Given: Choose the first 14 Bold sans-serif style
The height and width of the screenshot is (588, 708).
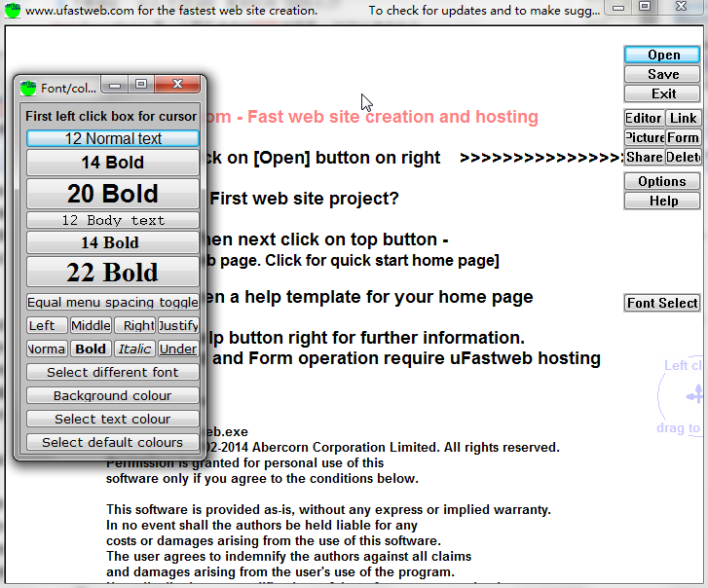Looking at the screenshot, I should tap(112, 163).
